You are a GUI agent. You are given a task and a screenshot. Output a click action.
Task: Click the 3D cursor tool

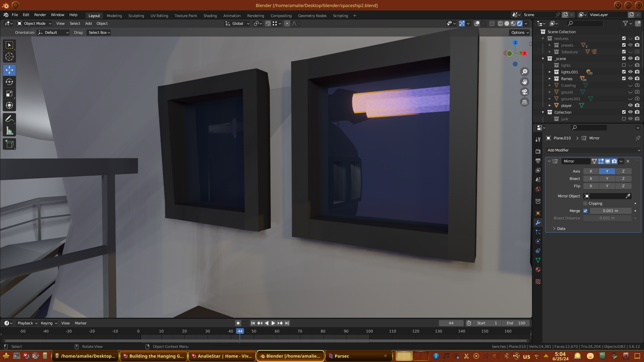[9, 57]
